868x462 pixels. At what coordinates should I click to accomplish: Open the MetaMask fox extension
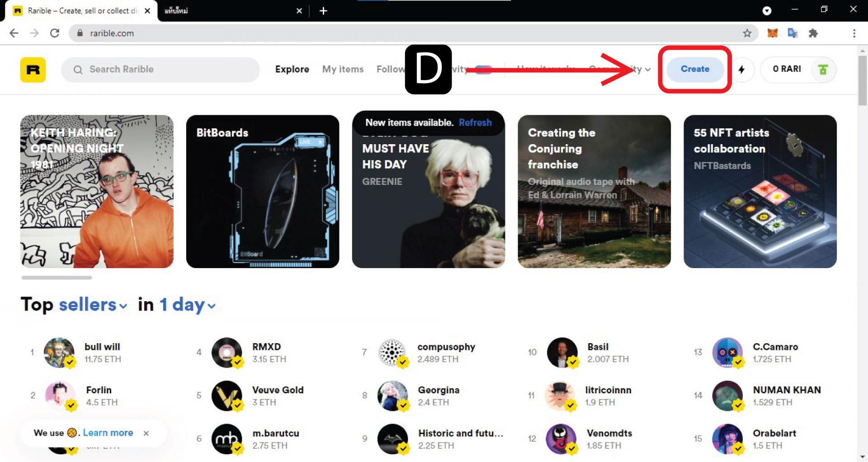click(x=773, y=33)
